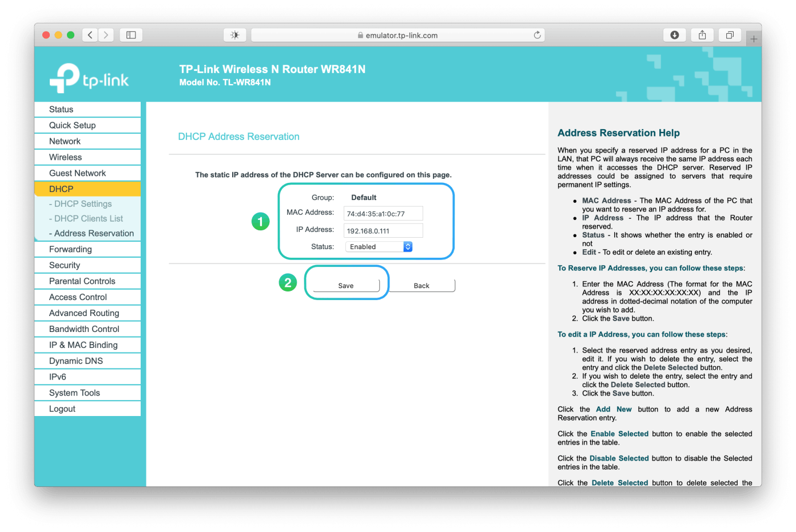This screenshot has width=796, height=532.
Task: Open the Status dropdown showing Enabled
Action: pyautogui.click(x=379, y=247)
